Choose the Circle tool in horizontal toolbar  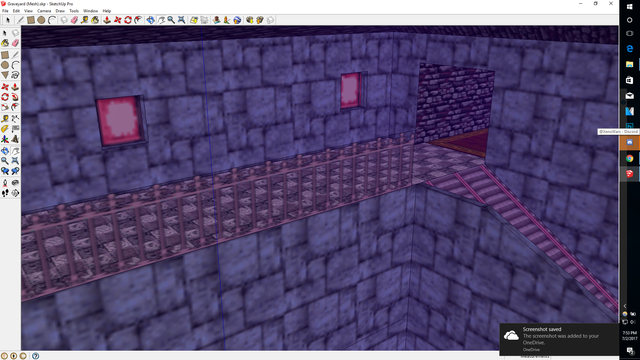click(x=41, y=20)
